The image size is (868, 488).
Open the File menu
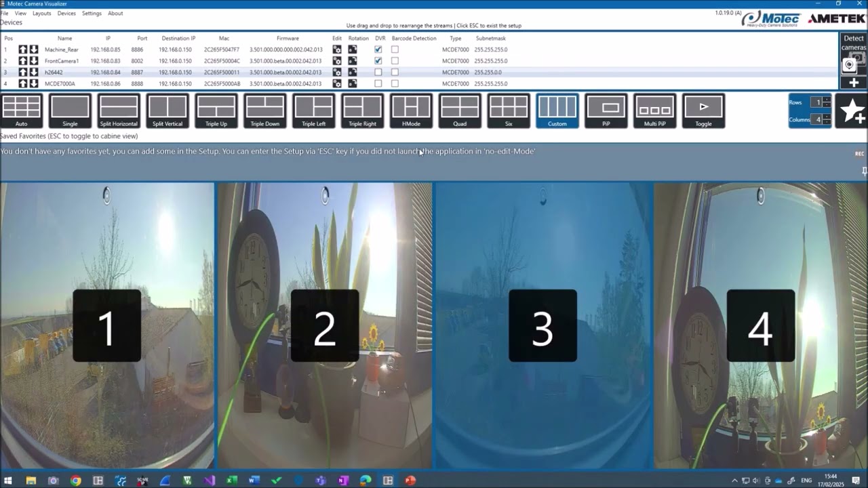click(4, 14)
